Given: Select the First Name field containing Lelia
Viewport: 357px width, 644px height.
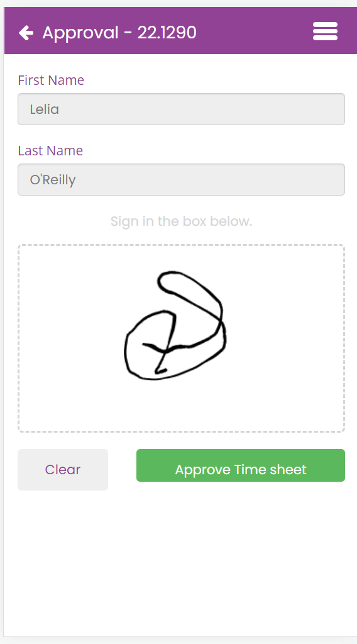Looking at the screenshot, I should [181, 109].
